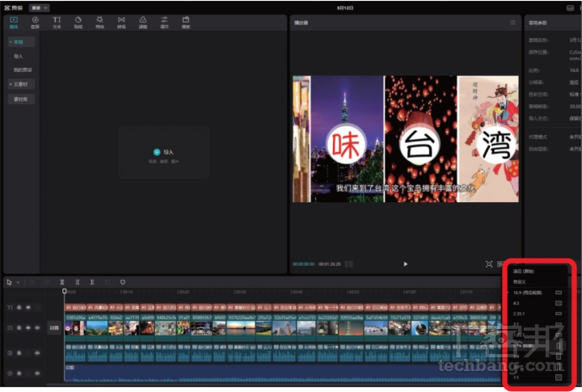Image resolution: width=582 pixels, height=392 pixels.
Task: Switch to the Audio tab
Action: coord(36,23)
